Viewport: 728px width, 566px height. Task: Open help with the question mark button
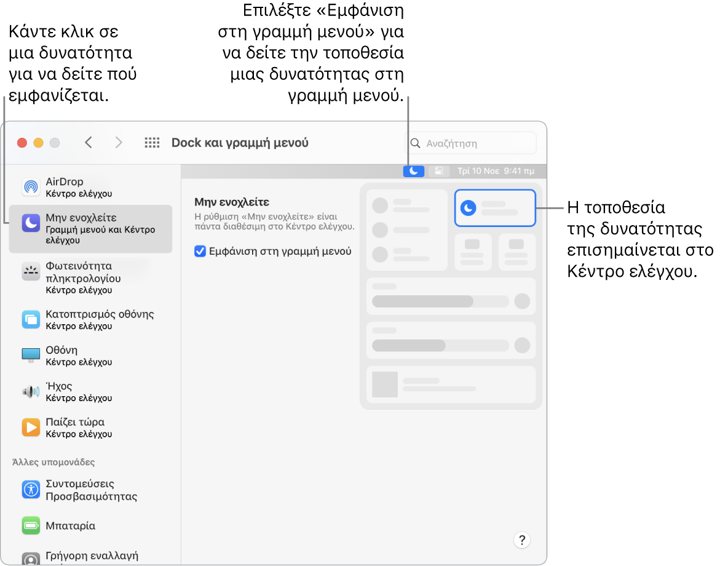(522, 540)
